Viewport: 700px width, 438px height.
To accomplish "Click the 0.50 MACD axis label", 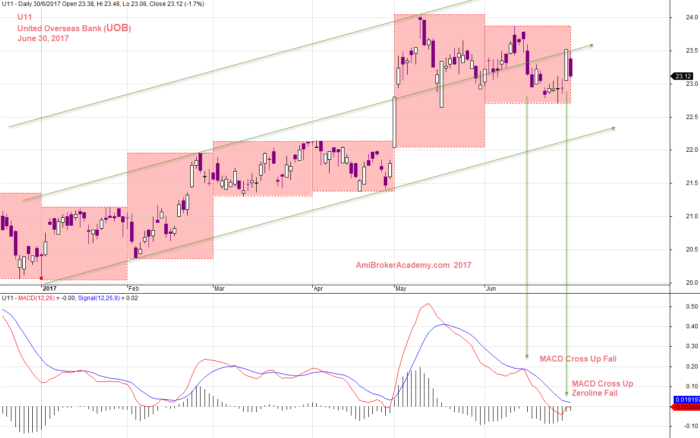I will (692, 307).
